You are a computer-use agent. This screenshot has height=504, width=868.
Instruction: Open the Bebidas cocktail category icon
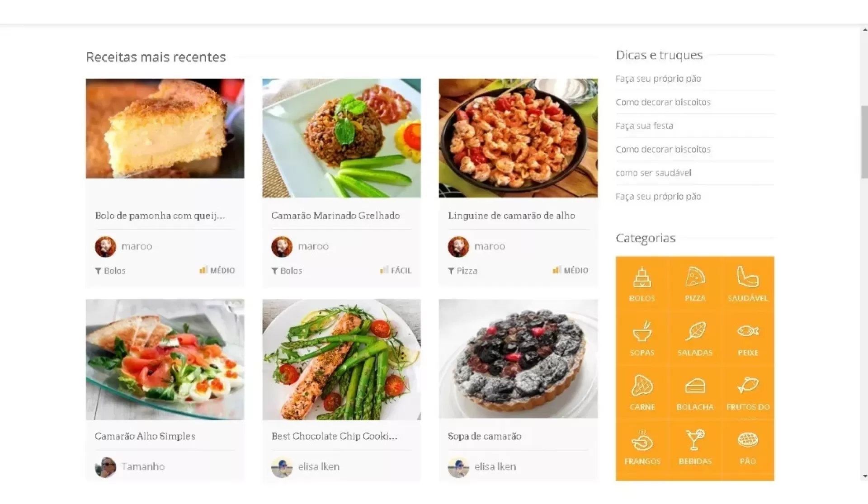coord(695,447)
